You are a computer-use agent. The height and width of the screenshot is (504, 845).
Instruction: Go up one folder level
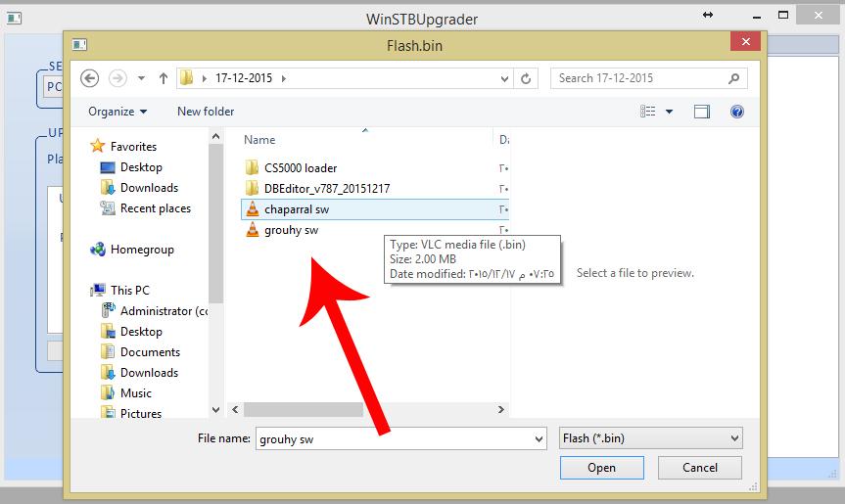[164, 78]
